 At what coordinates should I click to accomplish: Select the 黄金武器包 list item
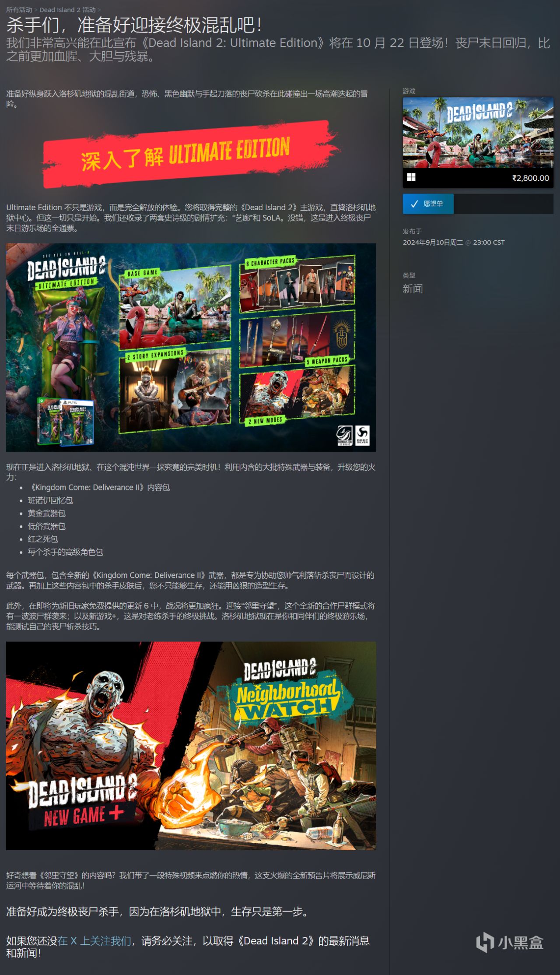coord(47,513)
